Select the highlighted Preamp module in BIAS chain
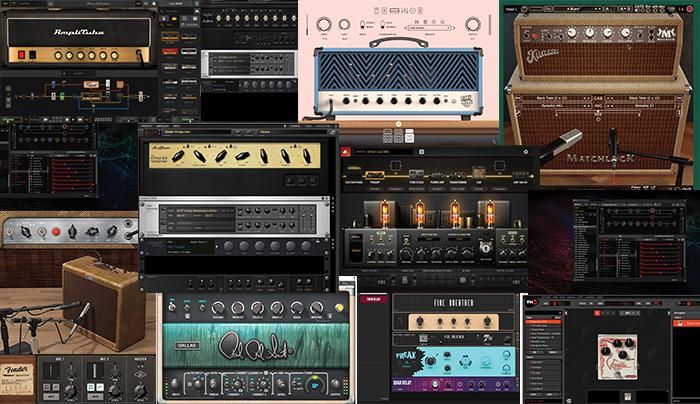The image size is (700, 404). (x=375, y=175)
